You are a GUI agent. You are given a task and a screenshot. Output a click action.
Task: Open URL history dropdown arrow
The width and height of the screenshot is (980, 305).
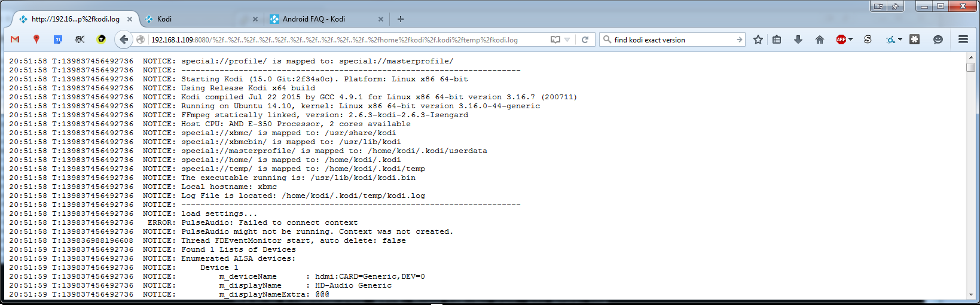click(x=567, y=40)
